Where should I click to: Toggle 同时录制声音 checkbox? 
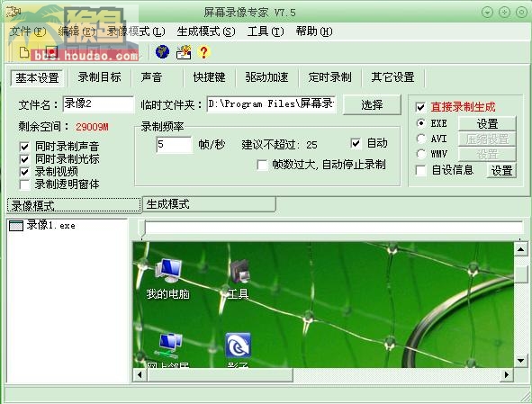tap(24, 147)
